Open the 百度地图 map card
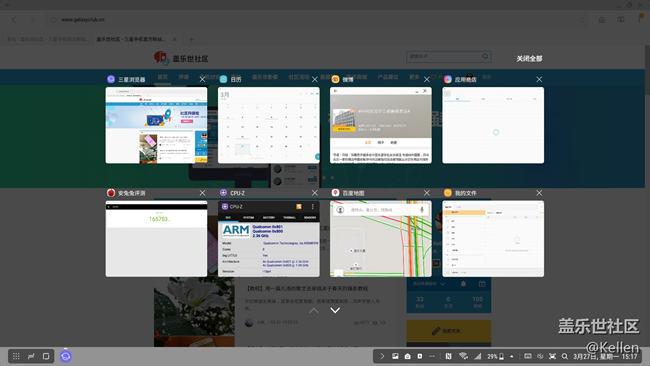Viewport: 650px width, 366px height. coord(381,239)
